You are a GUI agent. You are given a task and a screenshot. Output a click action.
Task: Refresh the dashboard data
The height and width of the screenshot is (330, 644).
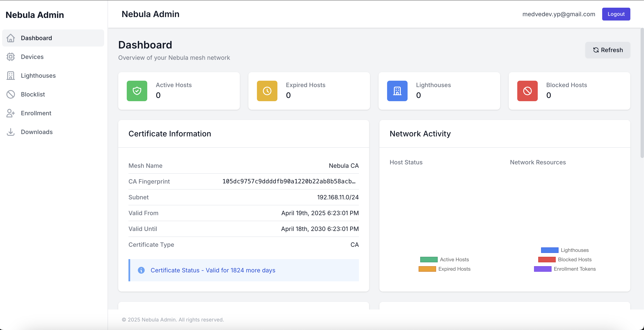[608, 50]
